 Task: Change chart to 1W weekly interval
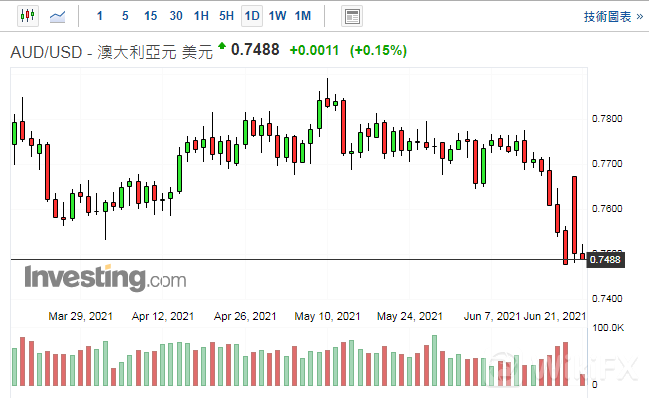(x=277, y=16)
